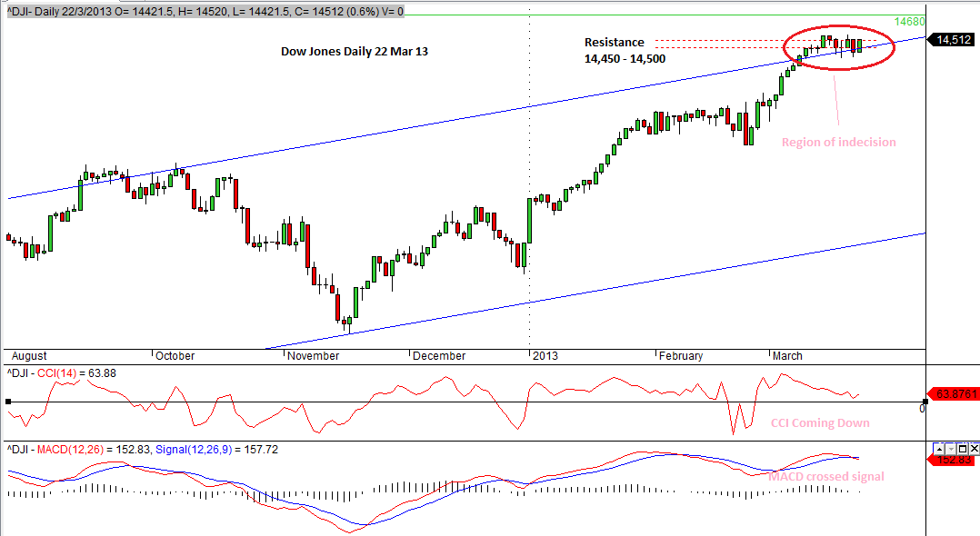Click the black handle left of CCI zero line

pos(8,402)
